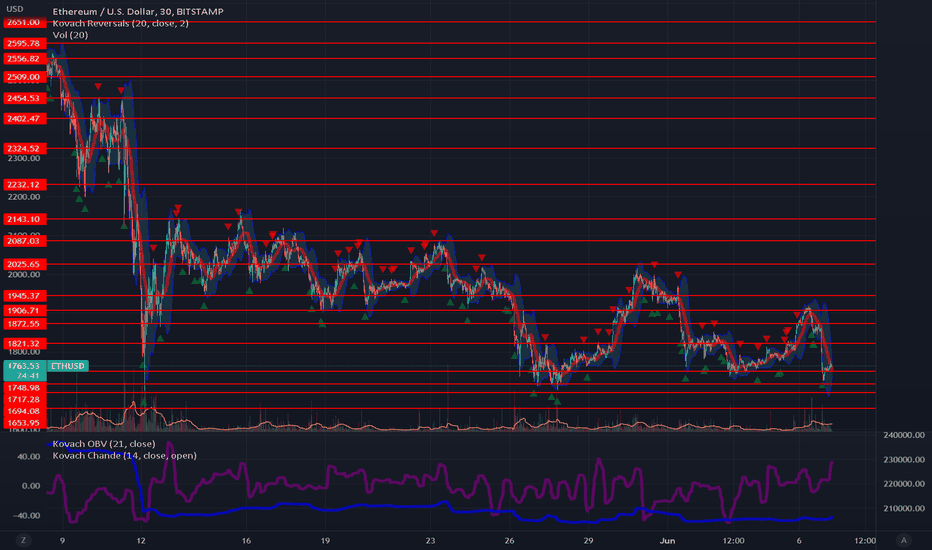Screen dimensions: 932x550
Task: Click the 2595.78 price level label
Action: tap(24, 43)
